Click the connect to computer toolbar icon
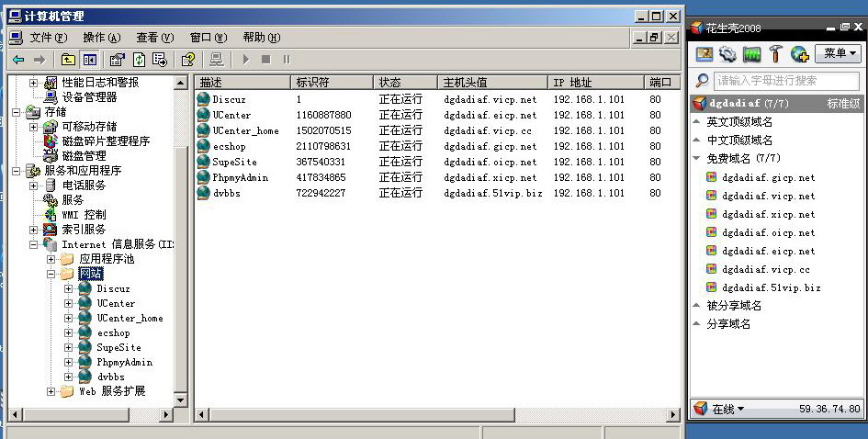This screenshot has height=439, width=868. point(217,59)
